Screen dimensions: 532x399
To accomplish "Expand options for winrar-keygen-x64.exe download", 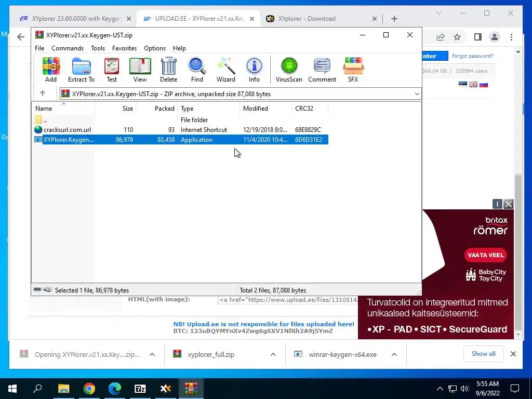I will pyautogui.click(x=394, y=354).
